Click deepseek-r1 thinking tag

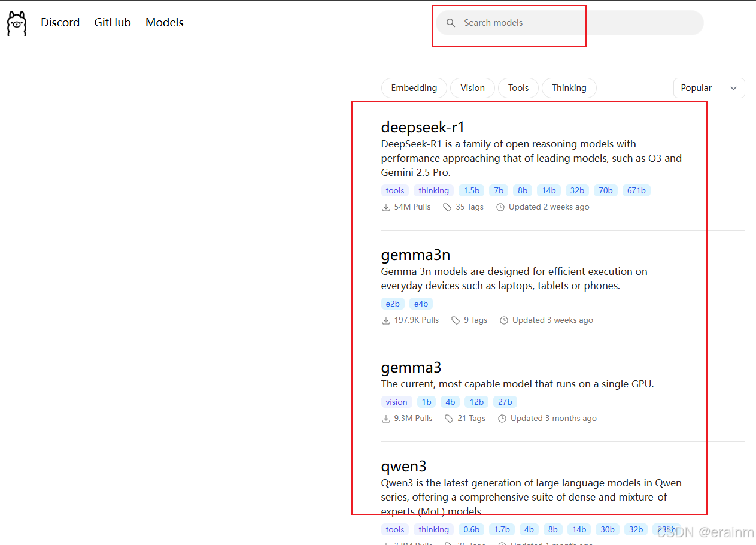point(433,190)
